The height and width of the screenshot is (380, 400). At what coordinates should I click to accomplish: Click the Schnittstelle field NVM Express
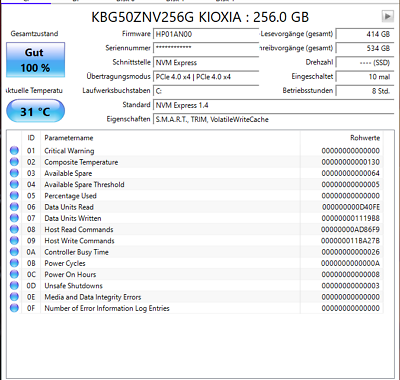206,62
